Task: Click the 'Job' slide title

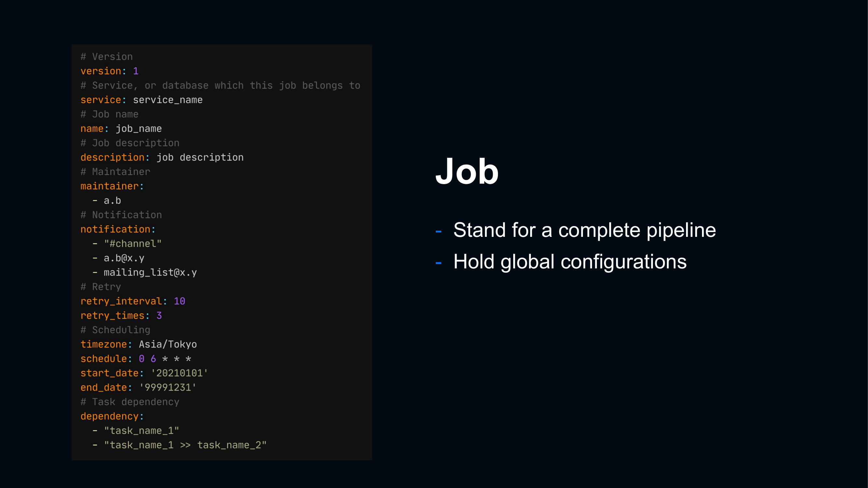Action: point(467,171)
